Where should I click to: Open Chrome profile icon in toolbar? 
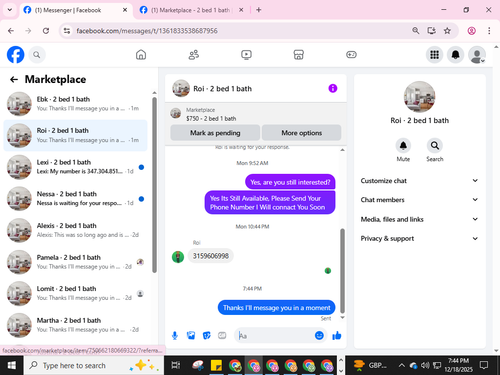point(471,31)
